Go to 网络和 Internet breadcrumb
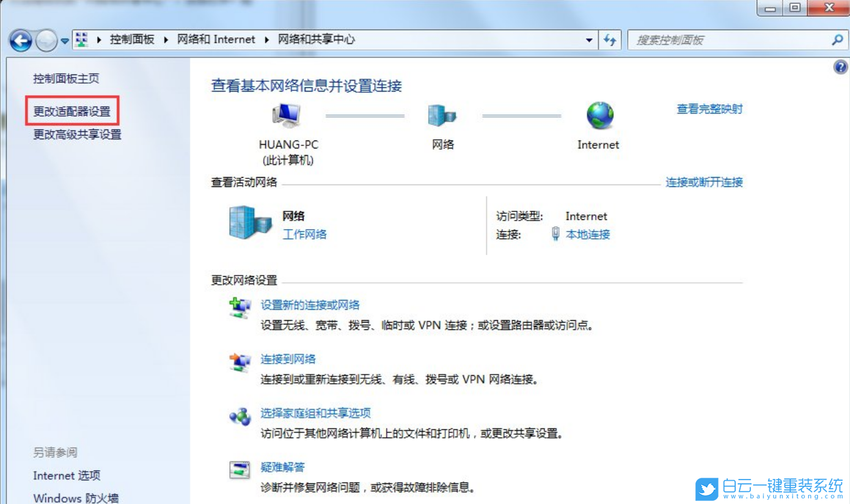 [216, 39]
